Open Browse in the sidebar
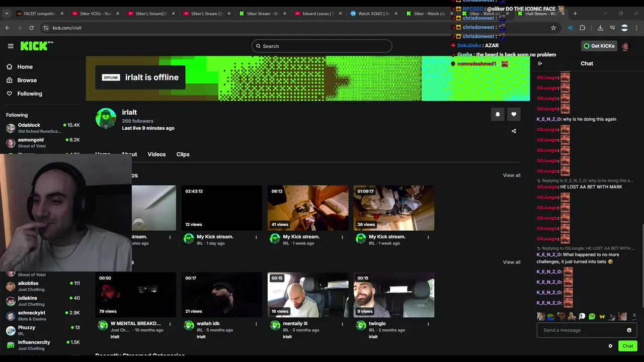This screenshot has width=644, height=362. pos(27,80)
